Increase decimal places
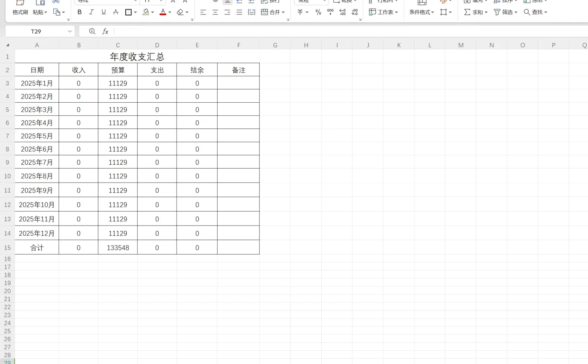Screen dimensions: 588x364 point(343,12)
